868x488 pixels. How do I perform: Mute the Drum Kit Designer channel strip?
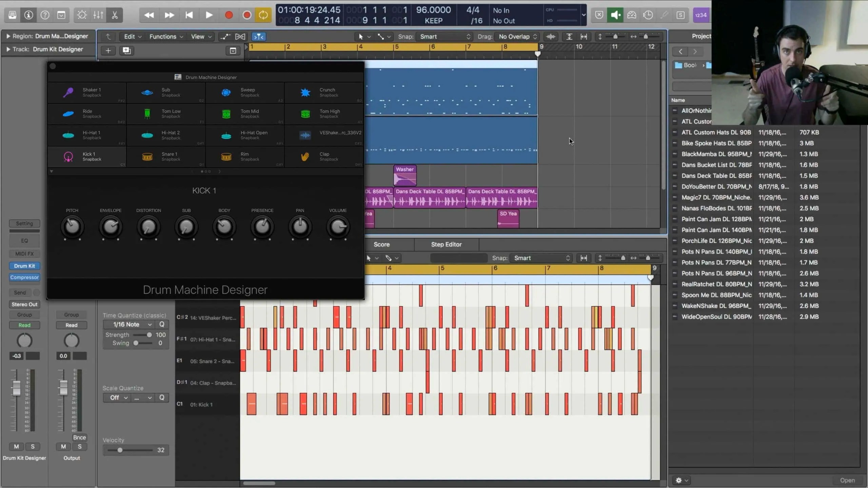coord(16,447)
